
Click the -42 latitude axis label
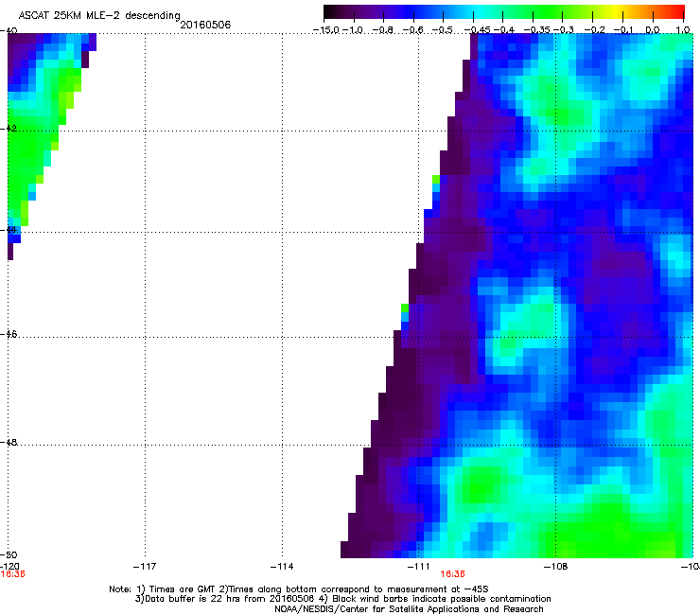pos(9,128)
